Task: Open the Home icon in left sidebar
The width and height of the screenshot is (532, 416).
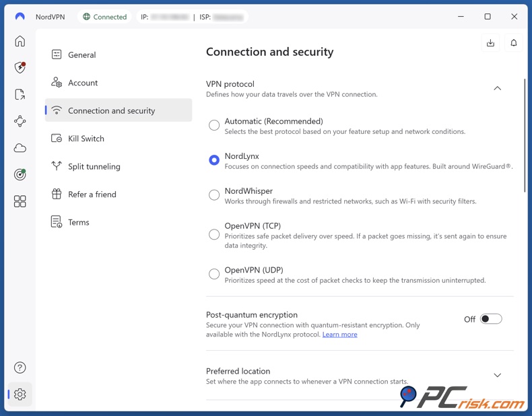Action: pos(20,42)
